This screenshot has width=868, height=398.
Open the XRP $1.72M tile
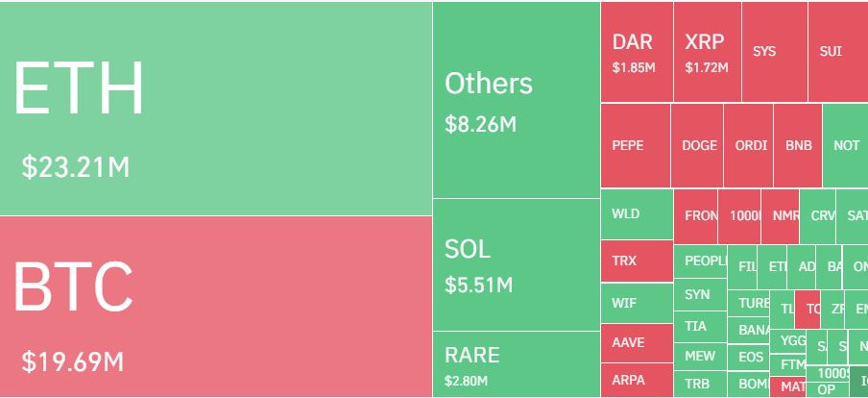tap(707, 52)
